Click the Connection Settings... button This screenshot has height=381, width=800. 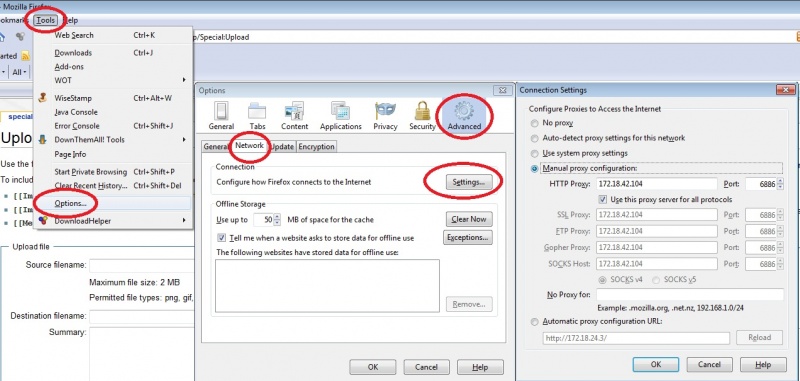coord(469,182)
